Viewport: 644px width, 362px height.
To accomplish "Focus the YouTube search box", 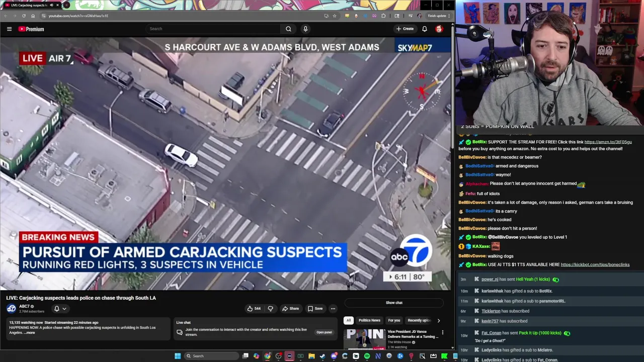I will pyautogui.click(x=213, y=29).
